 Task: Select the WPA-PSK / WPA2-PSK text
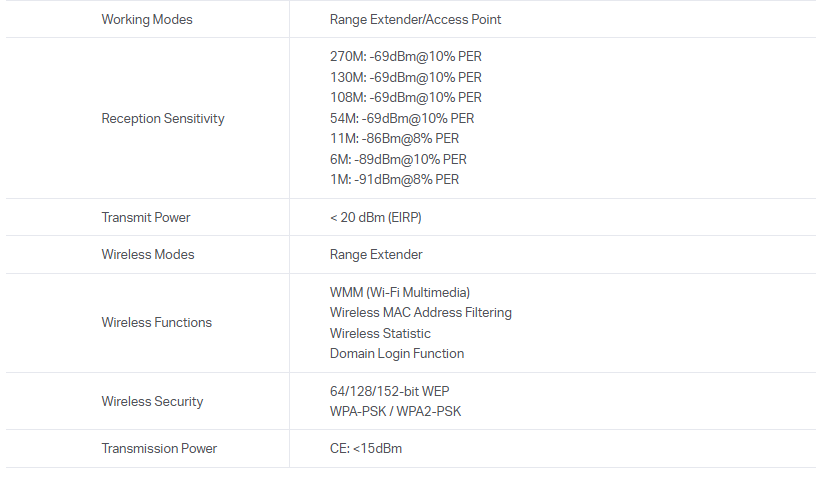coord(395,412)
